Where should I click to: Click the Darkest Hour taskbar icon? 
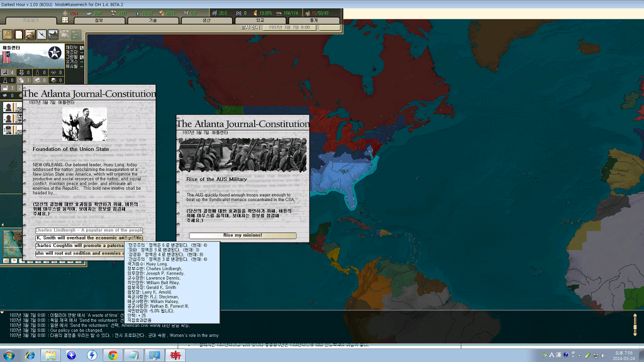point(175,356)
